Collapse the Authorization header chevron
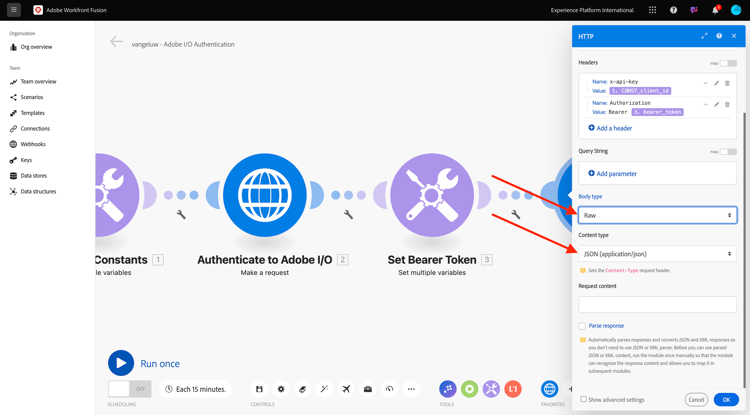 [706, 104]
